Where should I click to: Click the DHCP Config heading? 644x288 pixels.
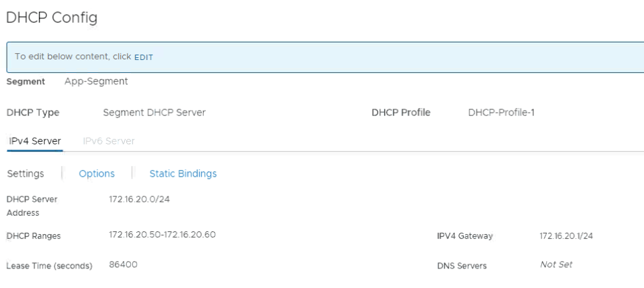tap(51, 18)
